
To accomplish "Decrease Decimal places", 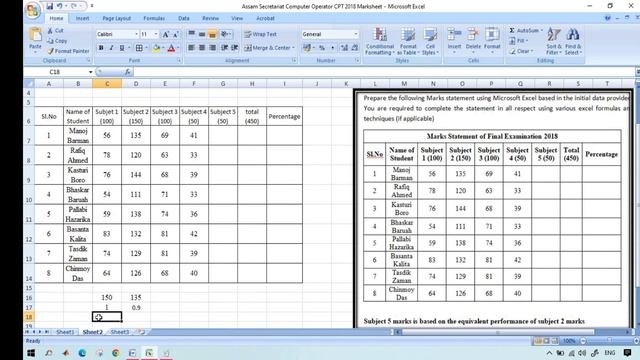I will tap(355, 48).
